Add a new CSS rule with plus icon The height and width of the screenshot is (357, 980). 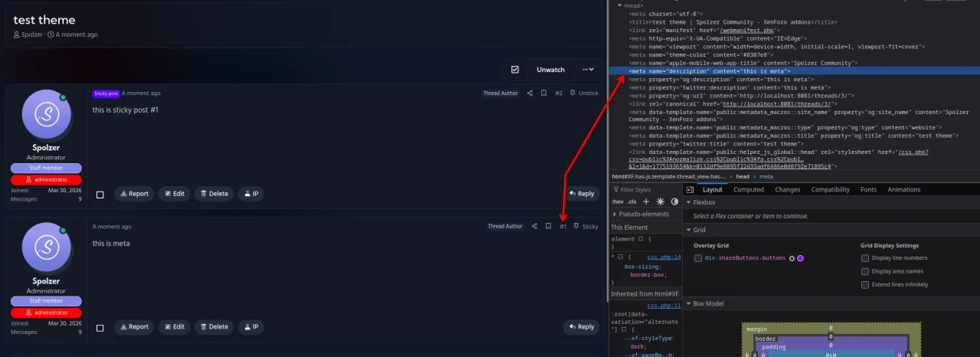pyautogui.click(x=646, y=201)
